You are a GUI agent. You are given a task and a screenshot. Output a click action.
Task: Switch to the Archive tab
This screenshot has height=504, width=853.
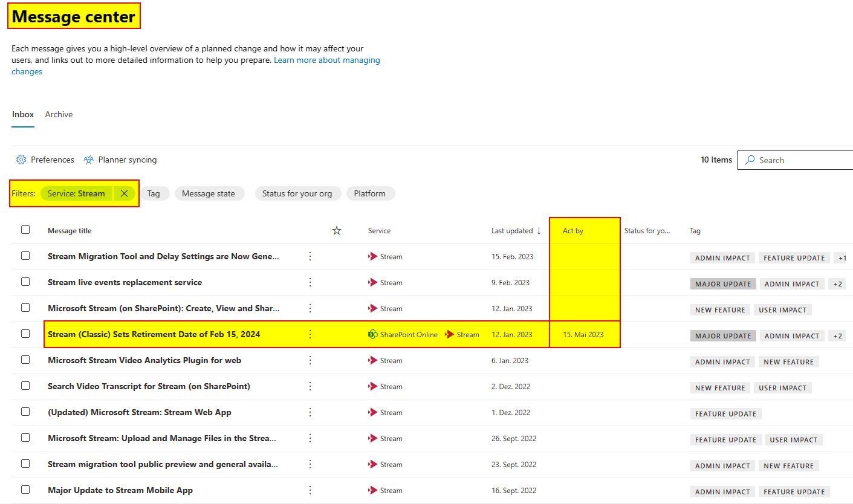pyautogui.click(x=59, y=114)
